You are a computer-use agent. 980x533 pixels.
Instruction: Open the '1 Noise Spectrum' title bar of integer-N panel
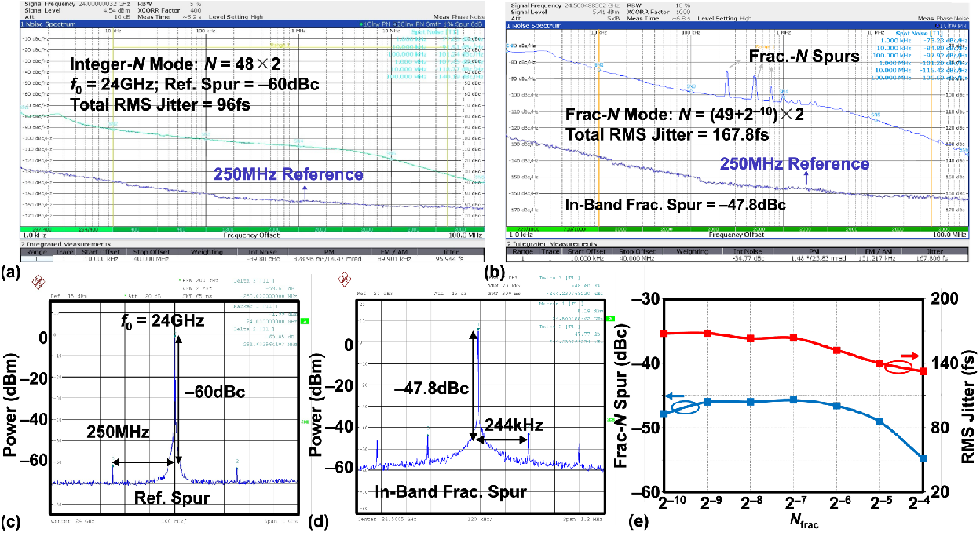pos(47,25)
